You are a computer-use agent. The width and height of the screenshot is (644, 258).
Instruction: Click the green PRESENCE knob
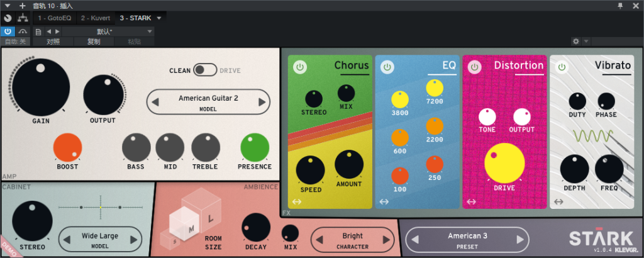coord(255,147)
